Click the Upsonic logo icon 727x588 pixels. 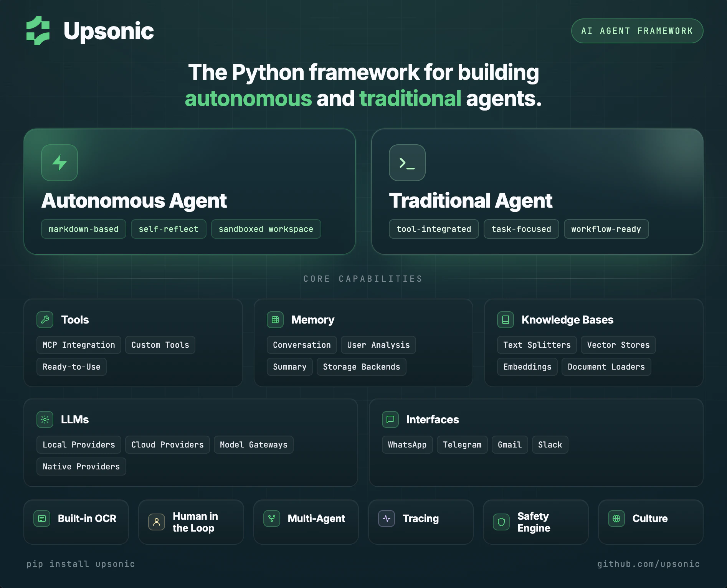tap(38, 31)
